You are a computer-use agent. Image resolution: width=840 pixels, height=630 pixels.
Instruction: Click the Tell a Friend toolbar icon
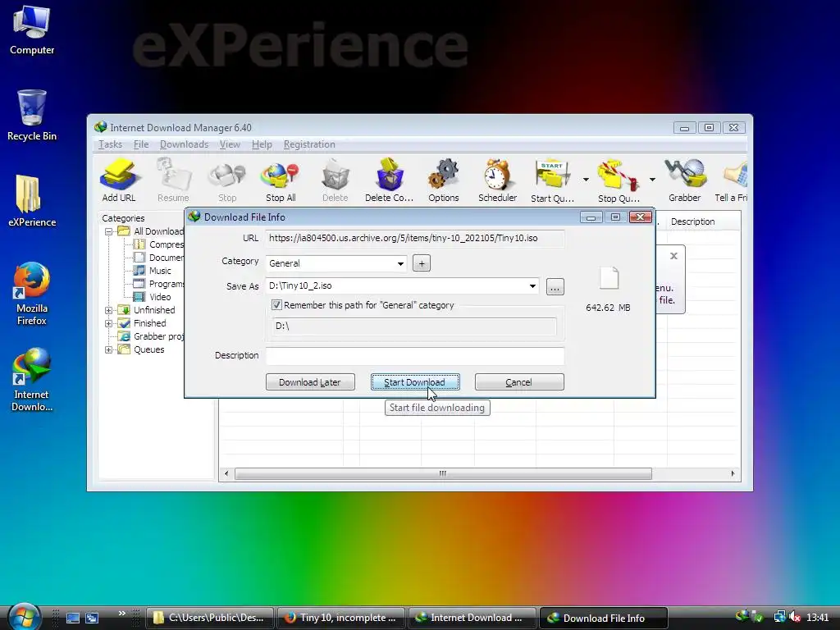pos(732,180)
